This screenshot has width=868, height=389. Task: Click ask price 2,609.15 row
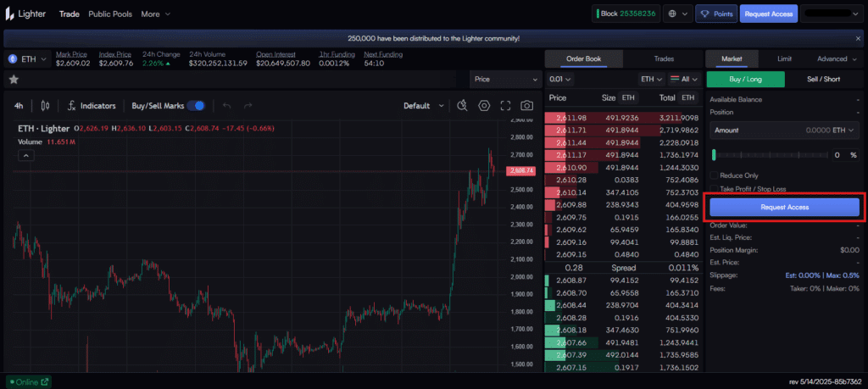coord(623,254)
